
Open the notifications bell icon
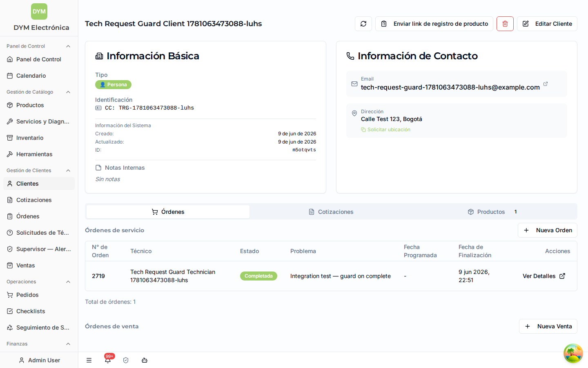point(108,360)
